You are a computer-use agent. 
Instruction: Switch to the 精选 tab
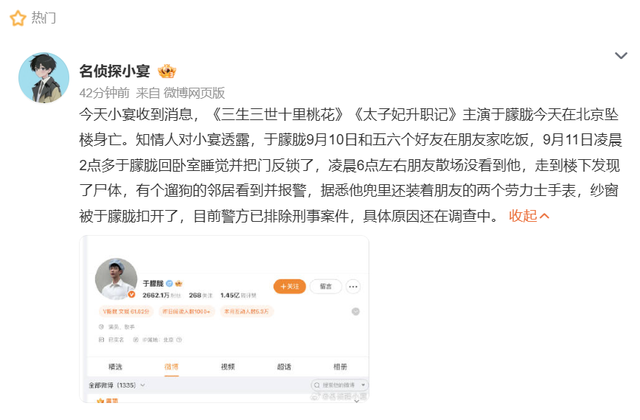pos(115,367)
